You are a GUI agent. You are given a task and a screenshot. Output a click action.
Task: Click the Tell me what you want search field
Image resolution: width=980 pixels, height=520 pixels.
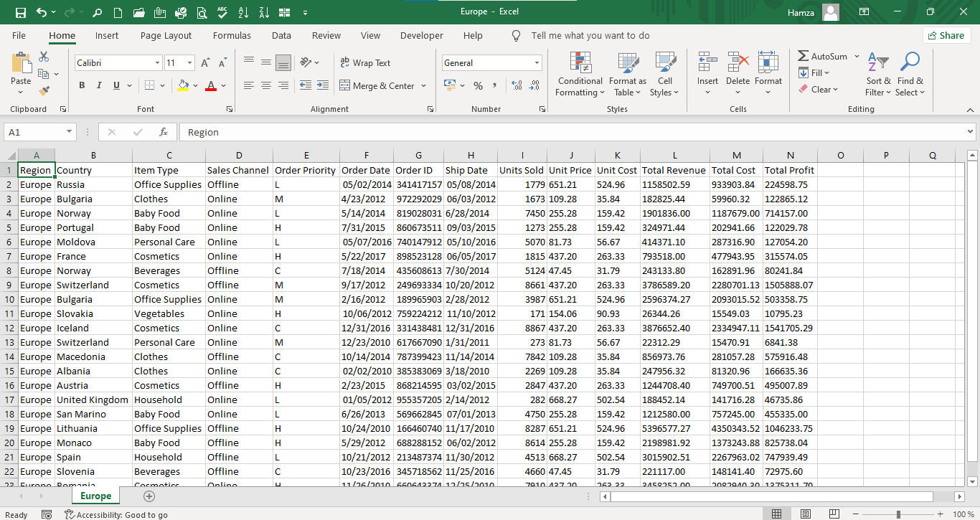590,35
